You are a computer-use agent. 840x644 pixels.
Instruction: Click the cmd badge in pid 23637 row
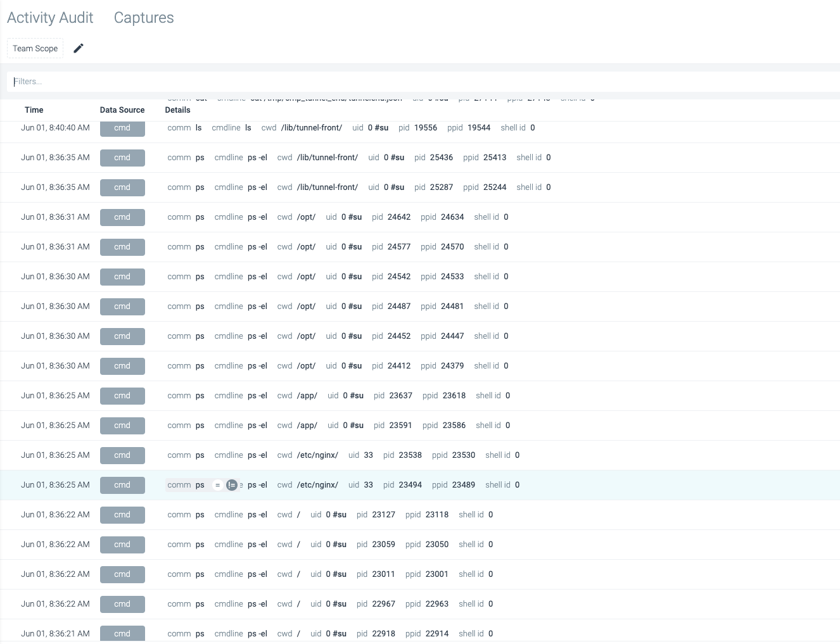(x=122, y=396)
